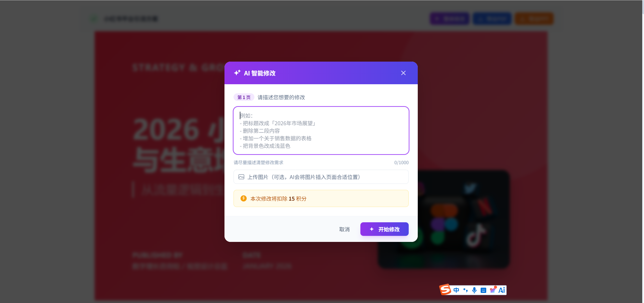Image resolution: width=644 pixels, height=303 pixels.
Task: Open the 上传图片 upload area
Action: pos(321,177)
